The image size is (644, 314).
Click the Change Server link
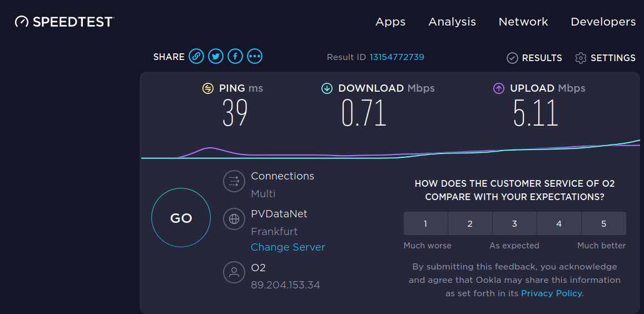(x=288, y=247)
